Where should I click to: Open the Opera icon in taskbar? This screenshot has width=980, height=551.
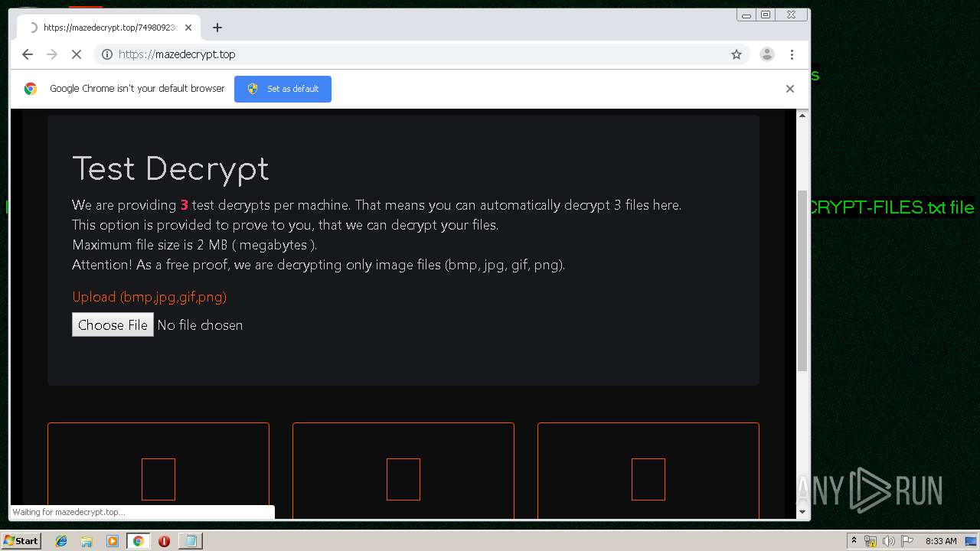[x=164, y=541]
